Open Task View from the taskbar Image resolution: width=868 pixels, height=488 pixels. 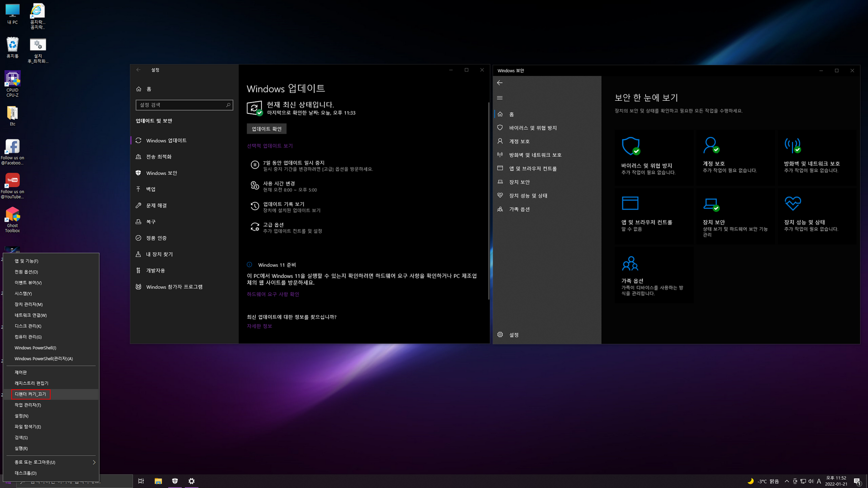(141, 481)
